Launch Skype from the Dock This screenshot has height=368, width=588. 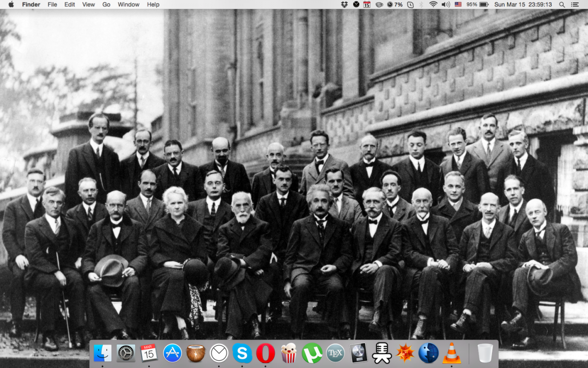[x=243, y=353]
